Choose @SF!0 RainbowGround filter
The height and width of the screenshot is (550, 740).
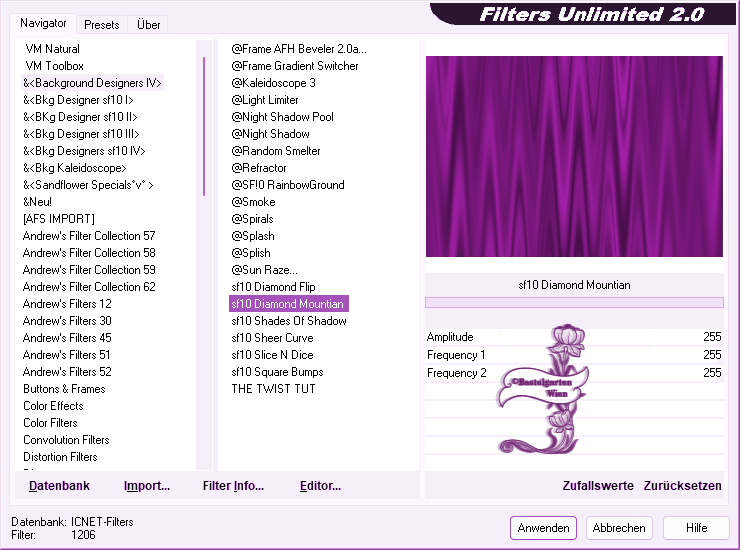[x=288, y=185]
